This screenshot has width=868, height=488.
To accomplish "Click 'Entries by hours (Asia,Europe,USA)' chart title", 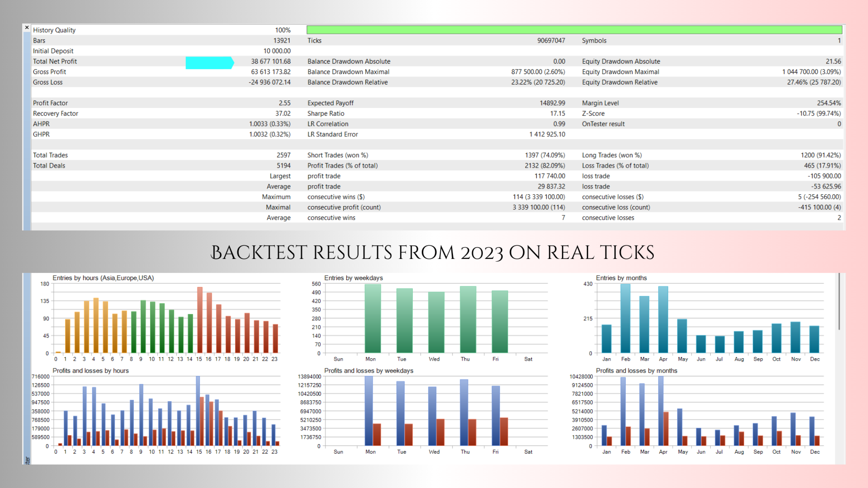I will click(103, 278).
